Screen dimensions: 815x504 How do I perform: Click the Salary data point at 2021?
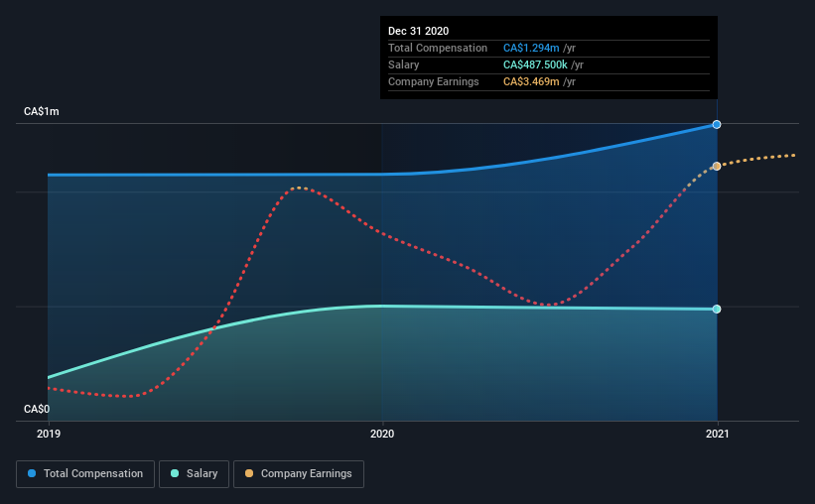click(x=717, y=310)
